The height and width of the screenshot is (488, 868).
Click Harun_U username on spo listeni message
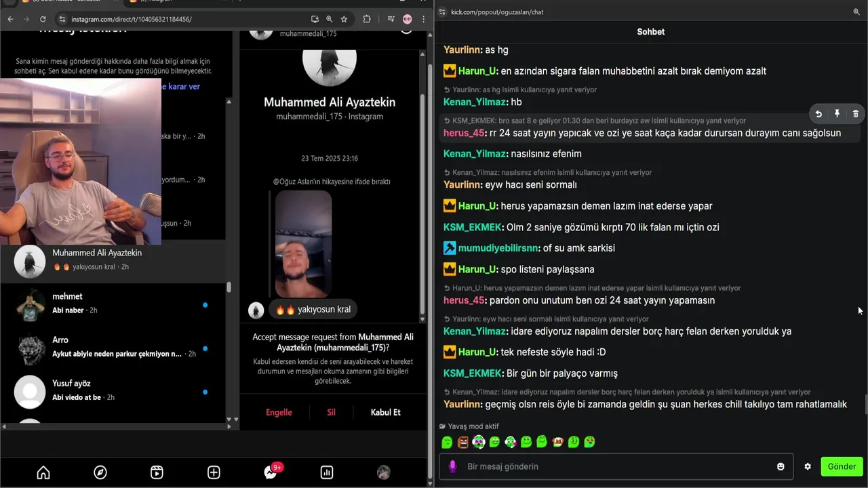click(478, 269)
